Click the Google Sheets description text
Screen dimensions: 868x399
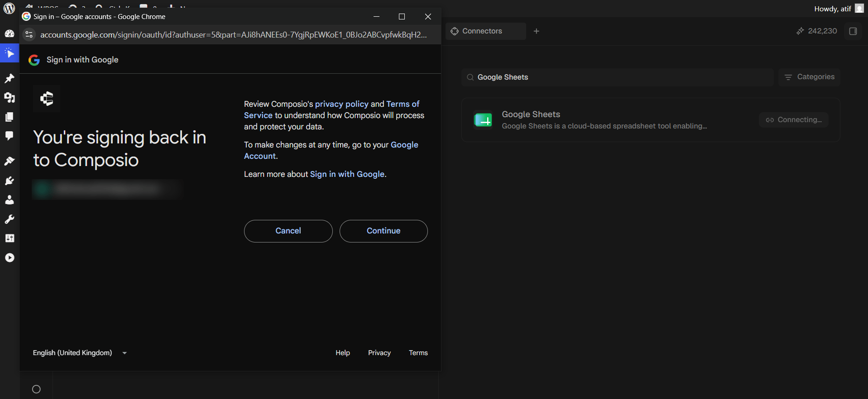tap(604, 126)
